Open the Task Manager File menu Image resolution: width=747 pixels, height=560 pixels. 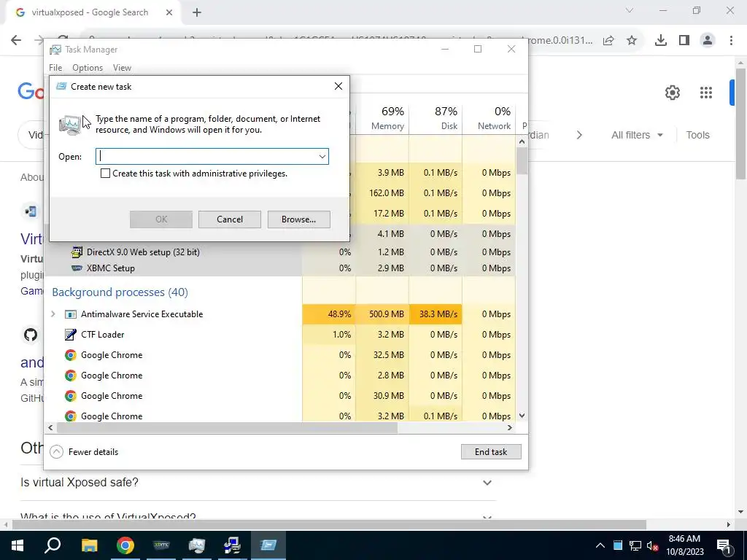click(55, 68)
